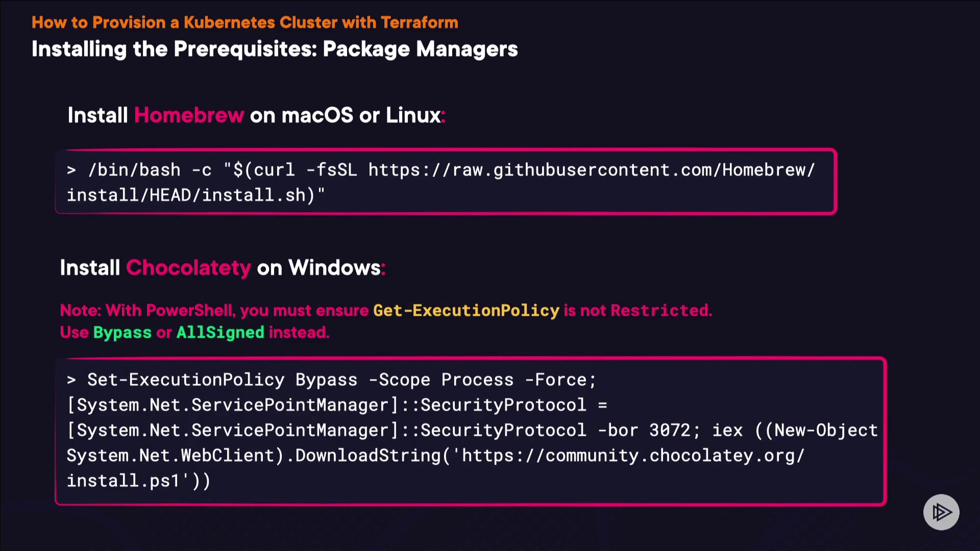Click the orange course title heading
Viewport: 980px width, 551px height.
click(x=244, y=22)
